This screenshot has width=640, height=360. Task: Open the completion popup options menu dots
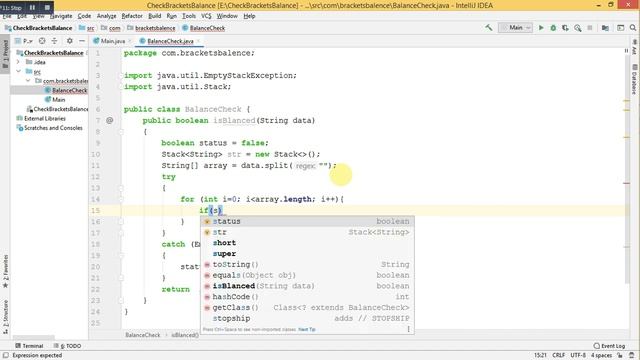pyautogui.click(x=409, y=329)
